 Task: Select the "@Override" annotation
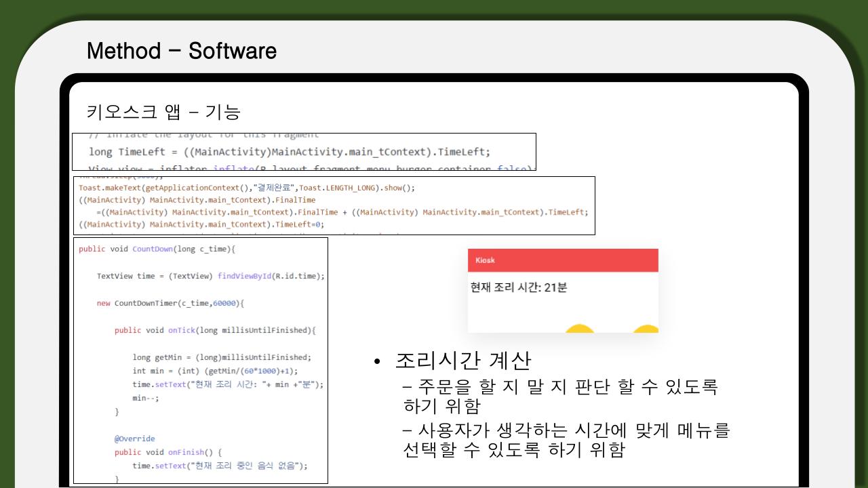tap(135, 439)
